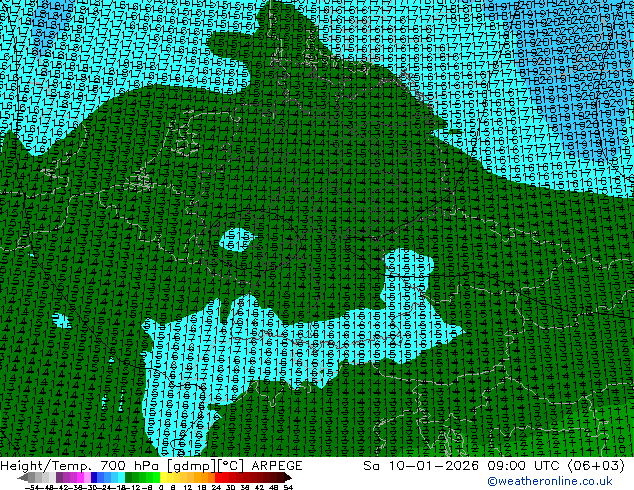Click the ARPEGE model name in title
The image size is (634, 490).
(x=277, y=466)
